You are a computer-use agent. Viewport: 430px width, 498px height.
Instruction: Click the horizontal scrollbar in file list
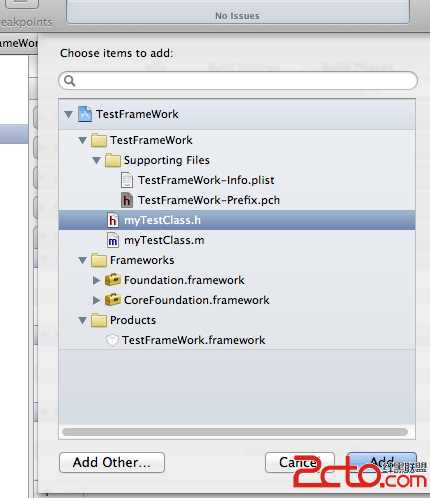click(x=235, y=432)
